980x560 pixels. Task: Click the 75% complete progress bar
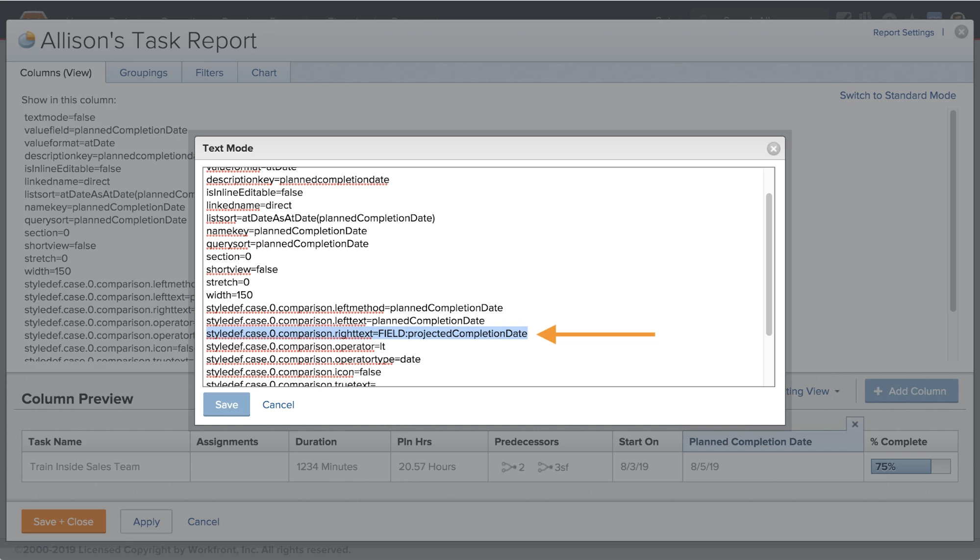click(910, 466)
